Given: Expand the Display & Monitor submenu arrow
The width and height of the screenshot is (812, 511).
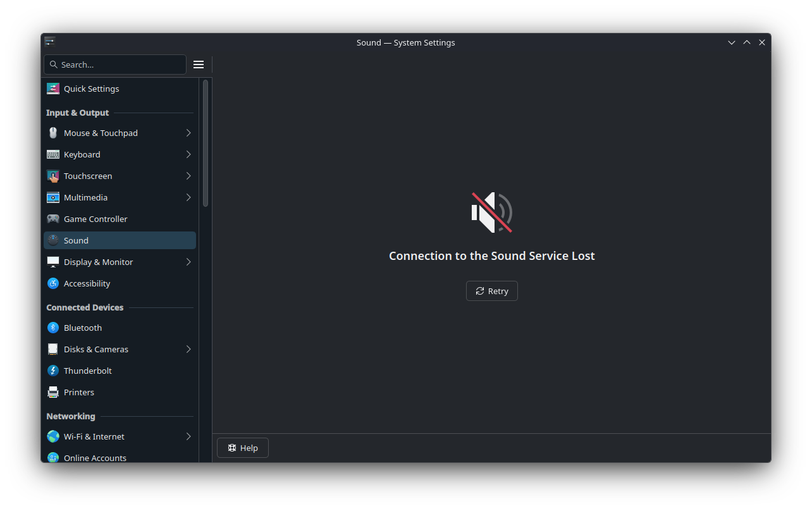Looking at the screenshot, I should pyautogui.click(x=188, y=262).
